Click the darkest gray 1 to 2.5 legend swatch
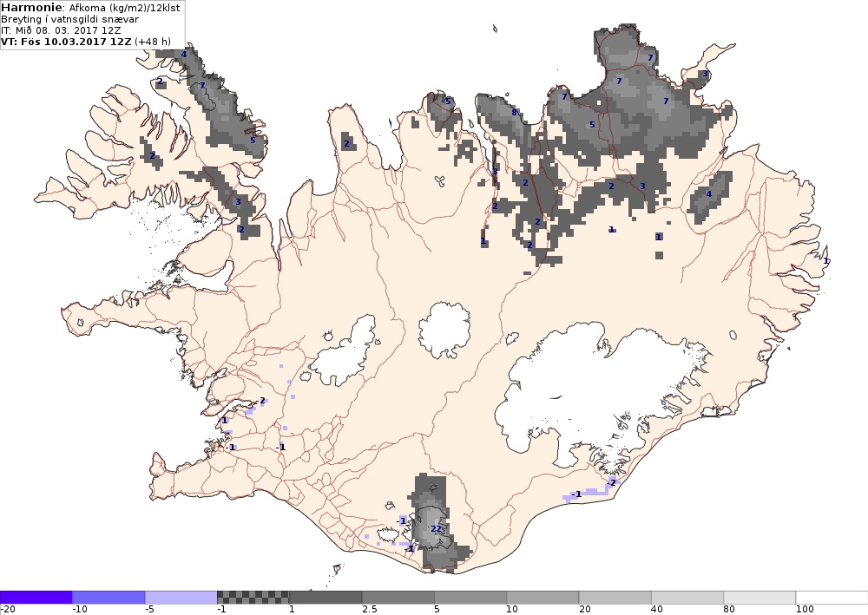This screenshot has height=615, width=868. 325,598
